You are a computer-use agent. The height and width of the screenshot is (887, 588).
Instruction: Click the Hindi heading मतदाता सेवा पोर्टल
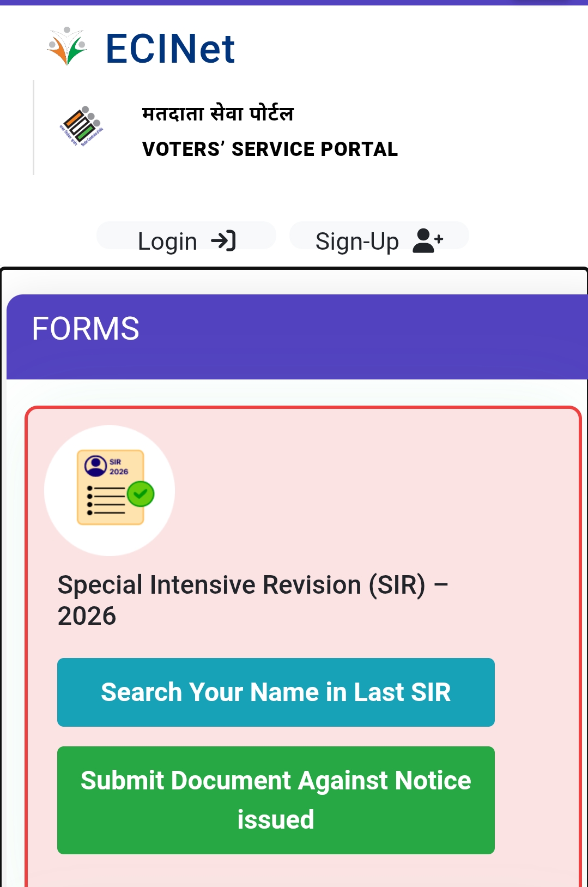[217, 114]
